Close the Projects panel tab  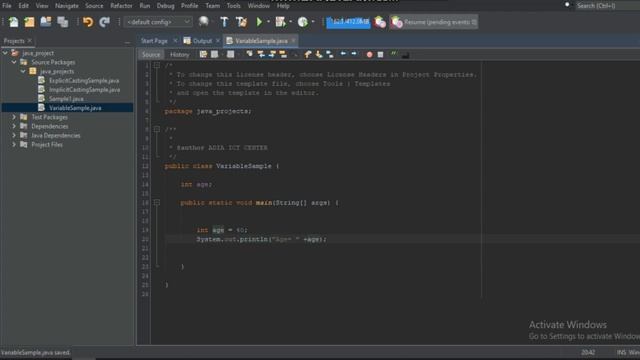click(x=30, y=40)
